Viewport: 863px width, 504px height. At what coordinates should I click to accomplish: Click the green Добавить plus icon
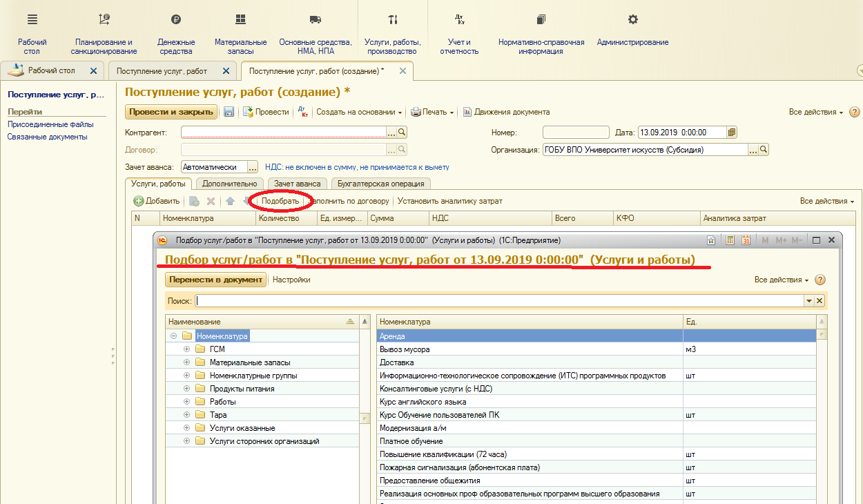[x=139, y=201]
